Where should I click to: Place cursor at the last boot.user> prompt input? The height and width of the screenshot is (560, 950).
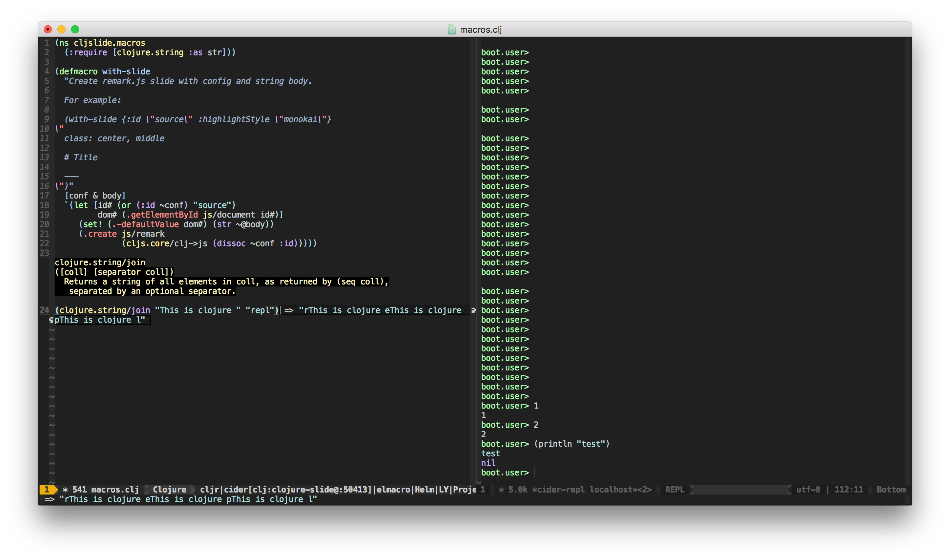[534, 472]
